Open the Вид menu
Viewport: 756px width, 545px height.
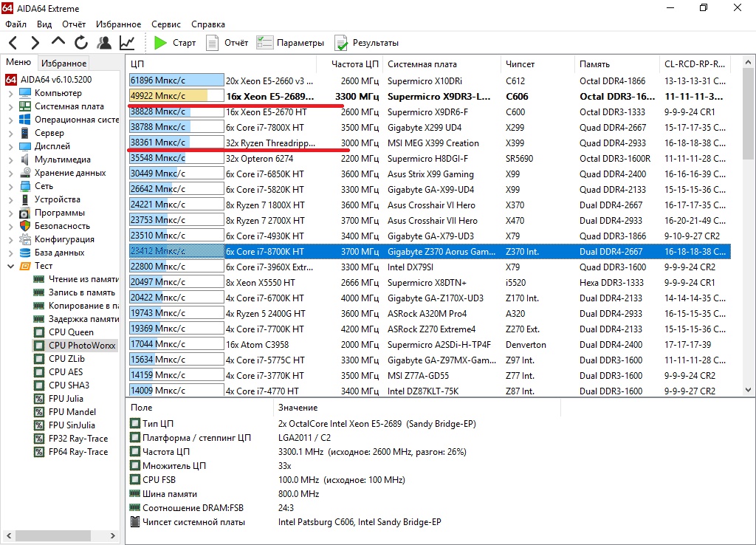(44, 24)
